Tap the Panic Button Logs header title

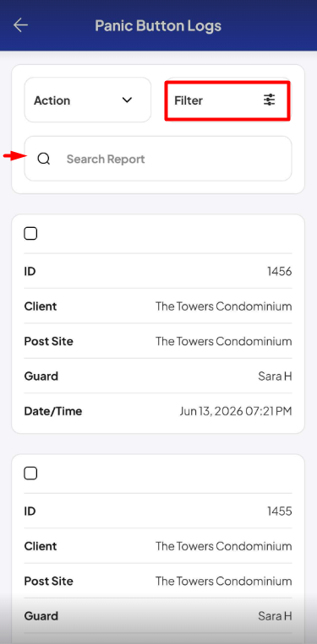click(x=158, y=25)
